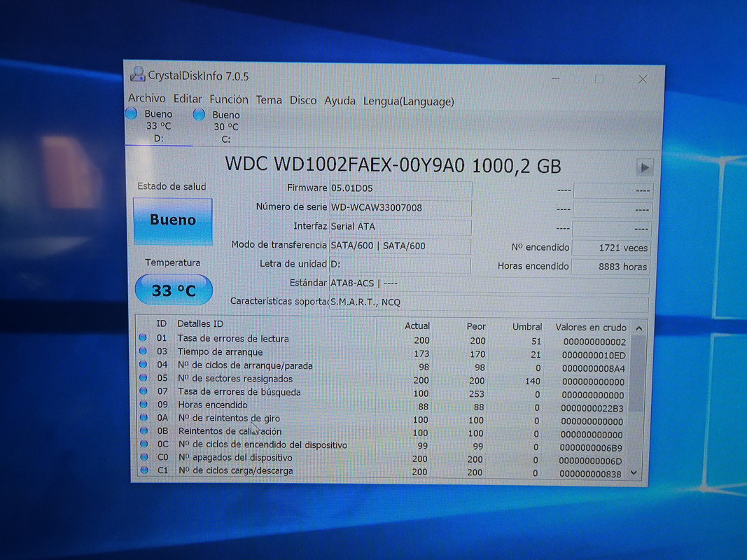Click scroll down arrow in SMART list
Image resolution: width=747 pixels, height=560 pixels.
pyautogui.click(x=634, y=473)
